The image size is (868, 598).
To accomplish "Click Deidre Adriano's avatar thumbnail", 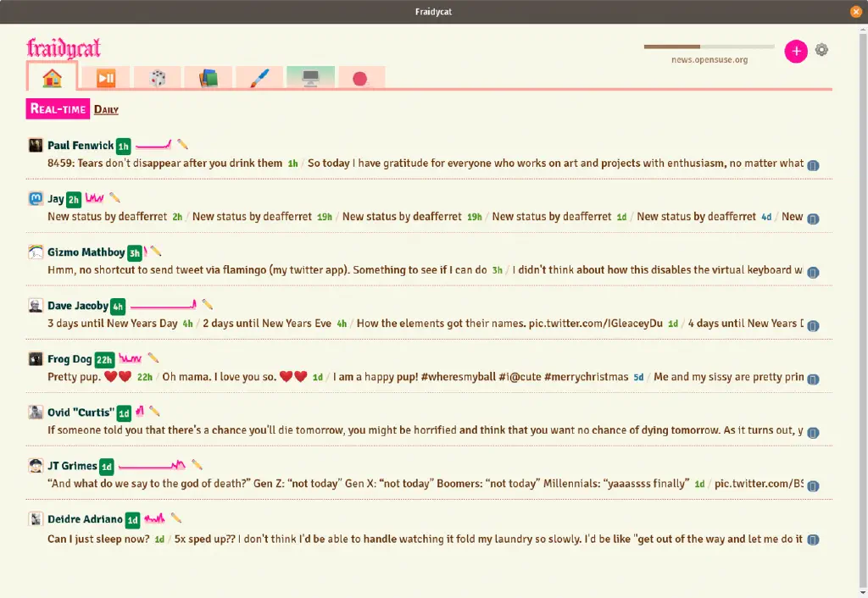I will coord(36,518).
